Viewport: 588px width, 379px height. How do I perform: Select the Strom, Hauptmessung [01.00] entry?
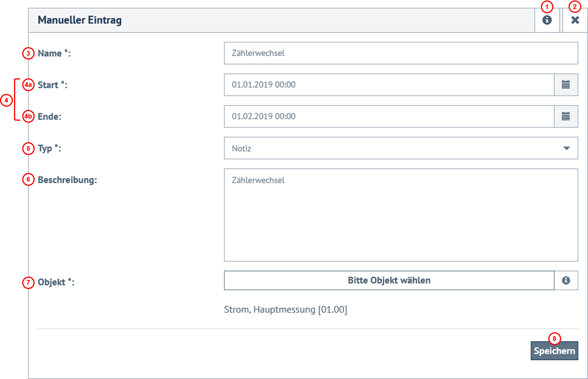tap(286, 309)
